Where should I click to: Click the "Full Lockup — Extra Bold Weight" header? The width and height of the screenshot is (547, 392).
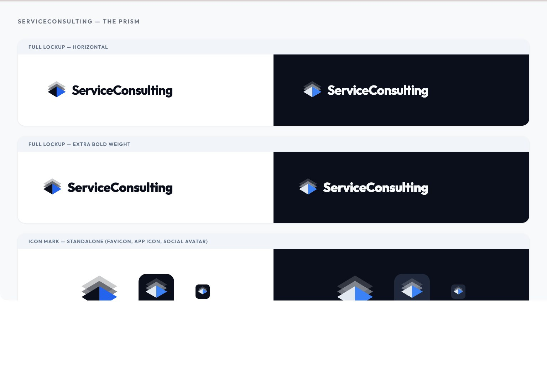pyautogui.click(x=79, y=144)
